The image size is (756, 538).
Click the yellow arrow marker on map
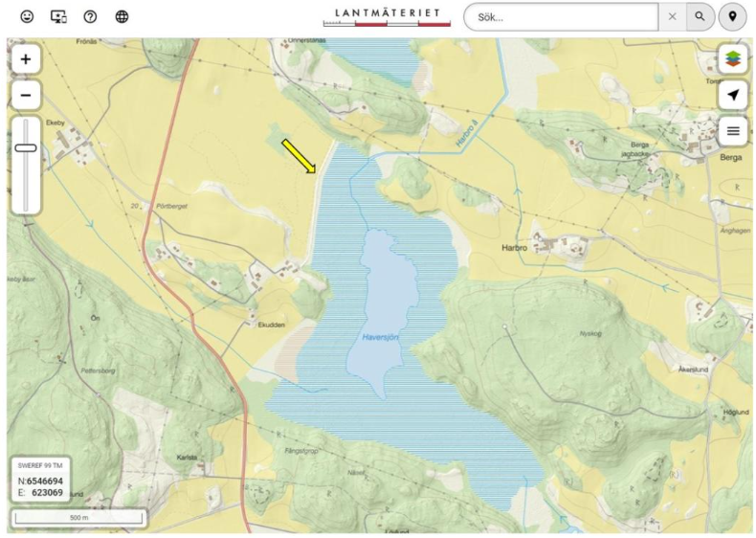point(299,156)
